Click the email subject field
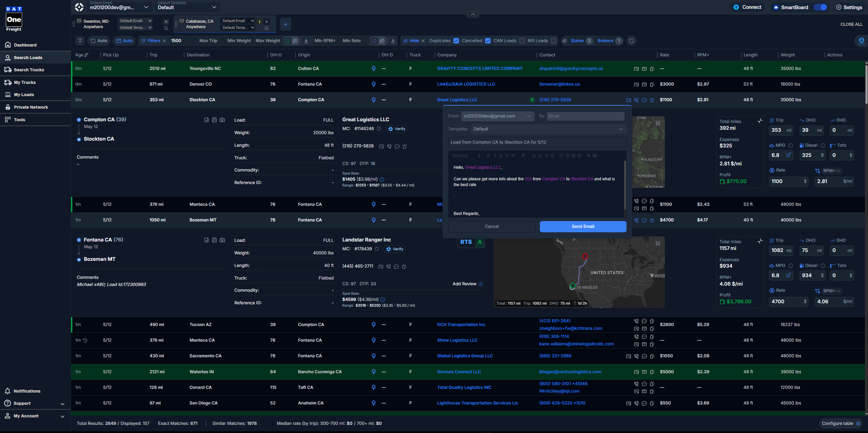 (x=537, y=142)
